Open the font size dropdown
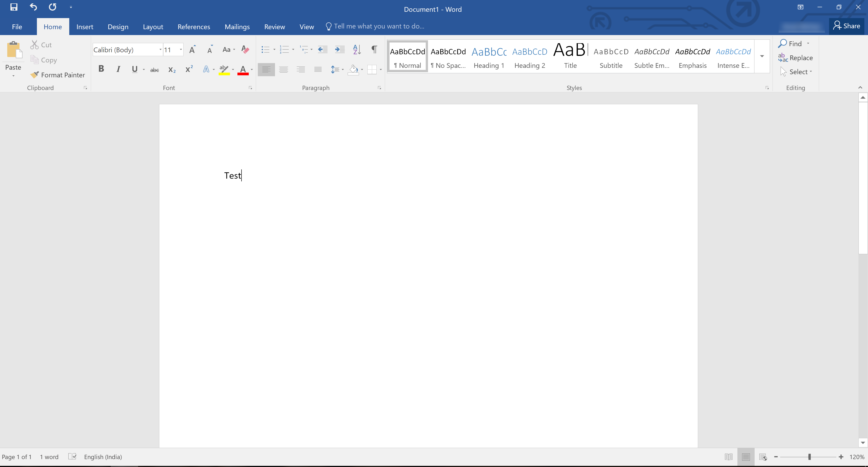 181,50
